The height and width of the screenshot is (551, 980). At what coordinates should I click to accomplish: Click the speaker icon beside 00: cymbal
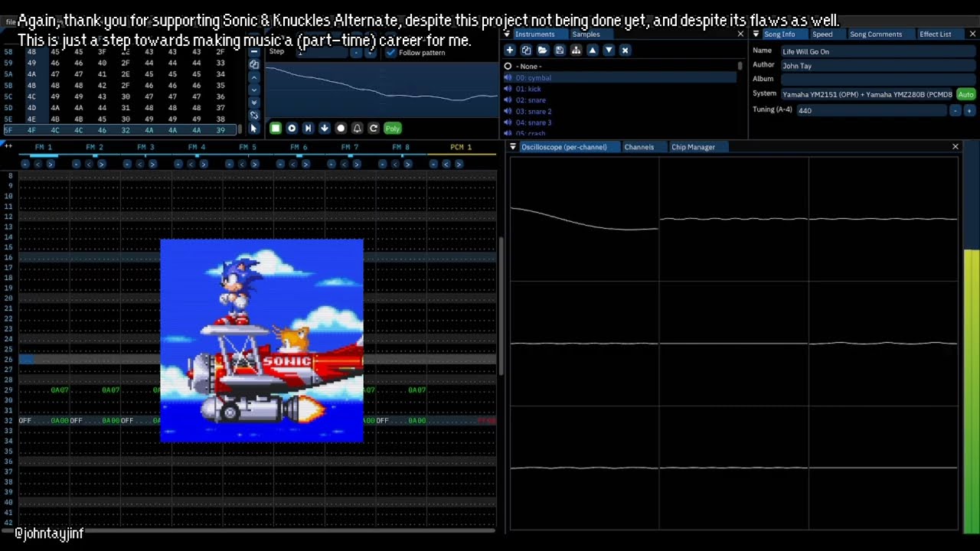[508, 78]
